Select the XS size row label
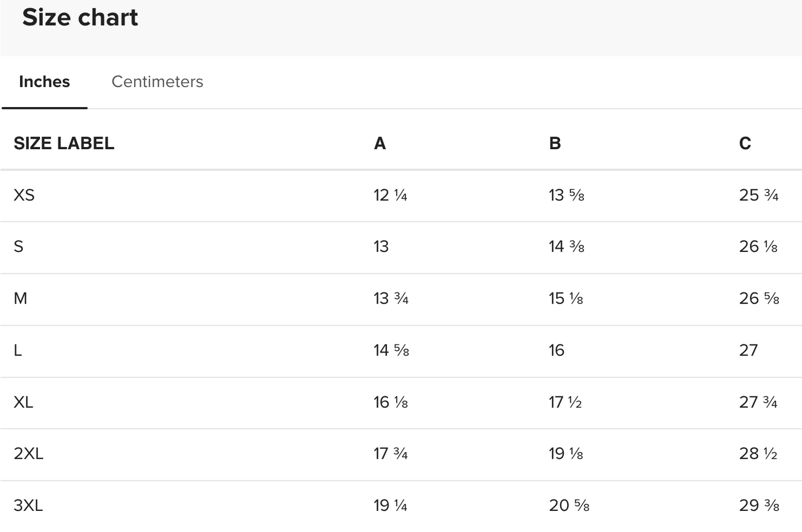802x532 pixels. click(x=24, y=195)
